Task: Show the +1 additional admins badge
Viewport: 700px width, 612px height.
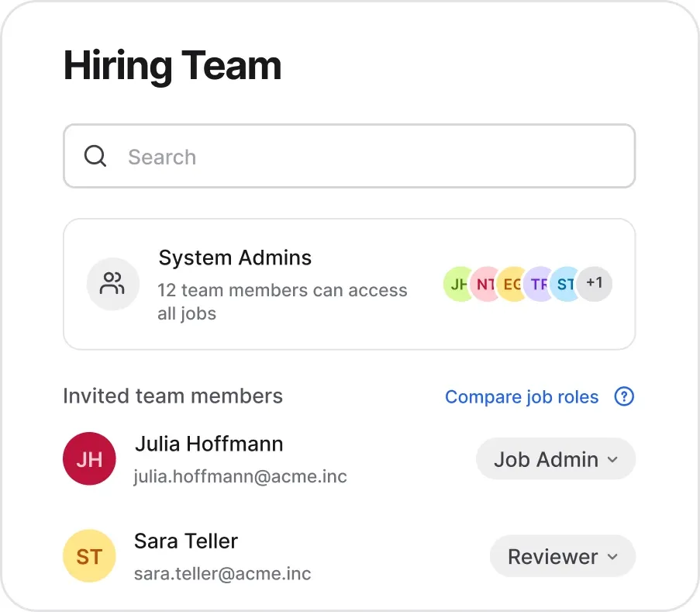Action: tap(595, 284)
